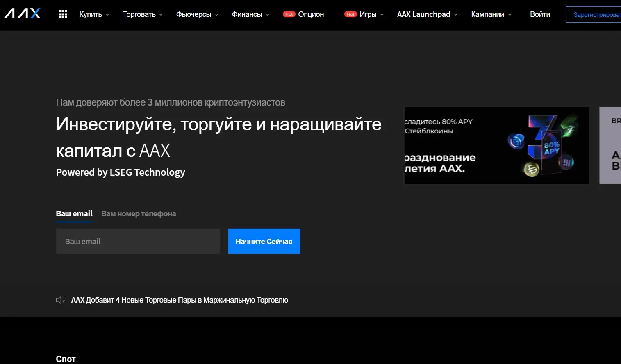Open the Фьючерсы menu
This screenshot has width=621, height=364.
193,14
